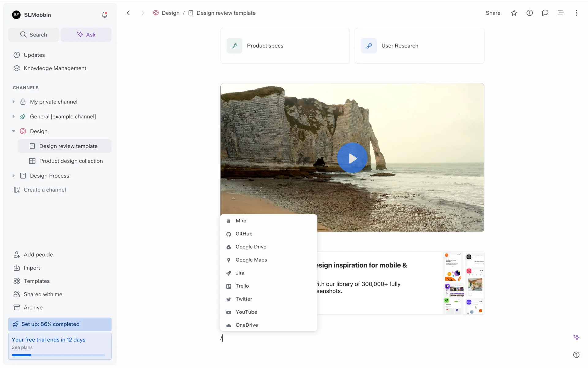Pick Trello in the embed menu

click(x=242, y=286)
